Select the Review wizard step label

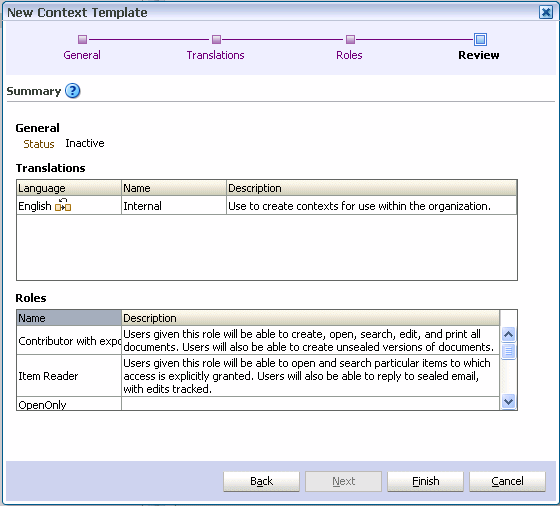click(479, 55)
